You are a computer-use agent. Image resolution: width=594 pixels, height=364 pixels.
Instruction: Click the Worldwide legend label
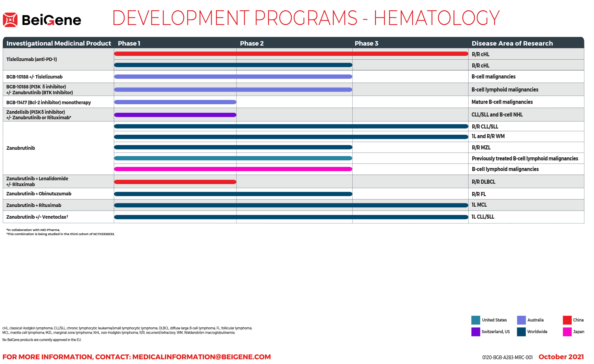(x=537, y=332)
